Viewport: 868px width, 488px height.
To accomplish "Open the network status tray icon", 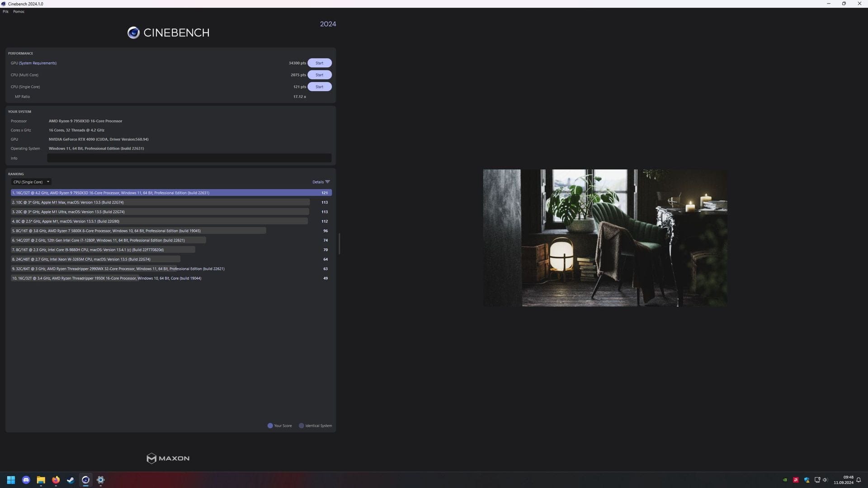I will tap(817, 480).
